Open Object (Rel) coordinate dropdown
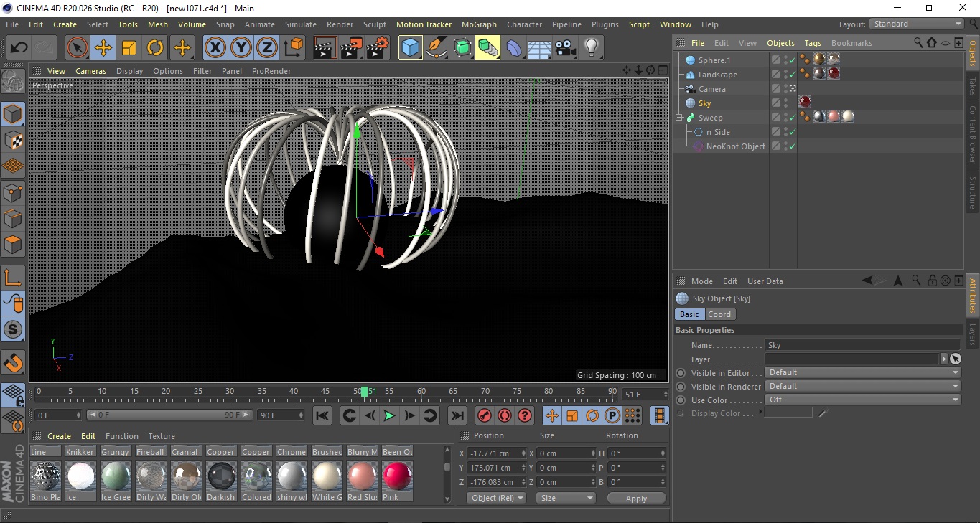Screen dimensions: 980x523 (496, 498)
